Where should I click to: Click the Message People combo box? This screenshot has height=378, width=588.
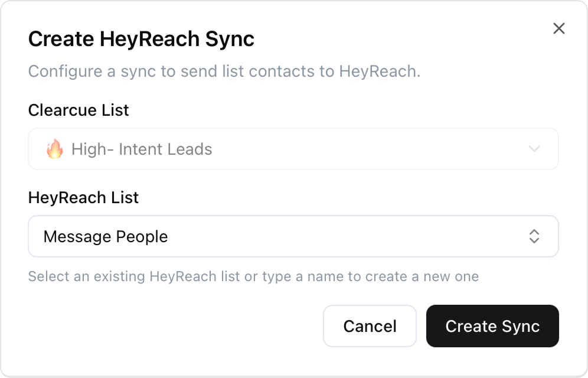(x=293, y=236)
